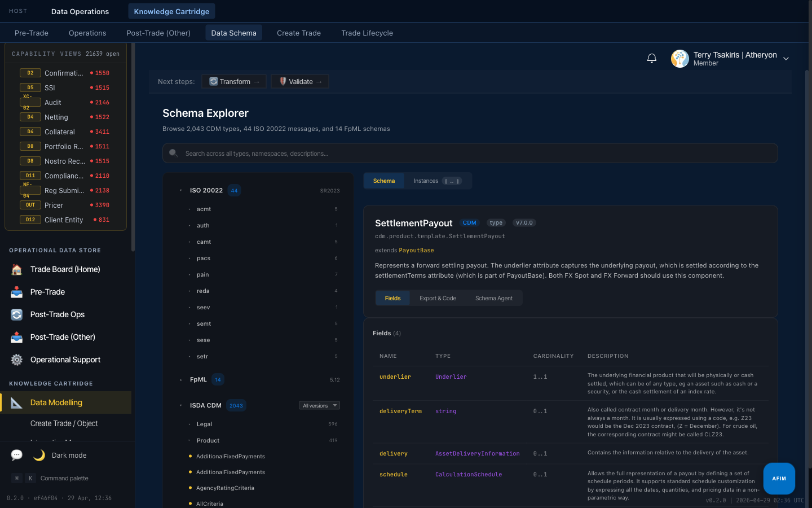Click the Operational Support gear icon
The height and width of the screenshot is (508, 812).
[17, 360]
